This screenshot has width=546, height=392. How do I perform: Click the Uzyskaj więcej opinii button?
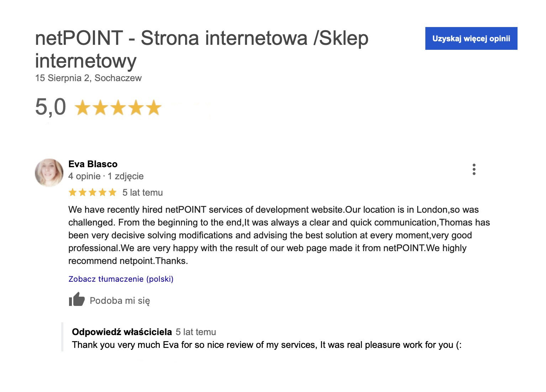click(x=471, y=38)
